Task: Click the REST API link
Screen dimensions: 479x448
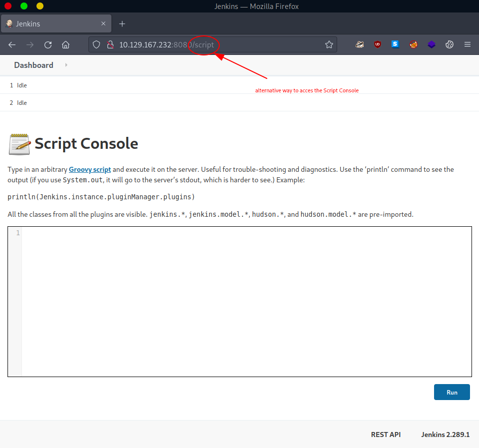Action: (x=386, y=435)
